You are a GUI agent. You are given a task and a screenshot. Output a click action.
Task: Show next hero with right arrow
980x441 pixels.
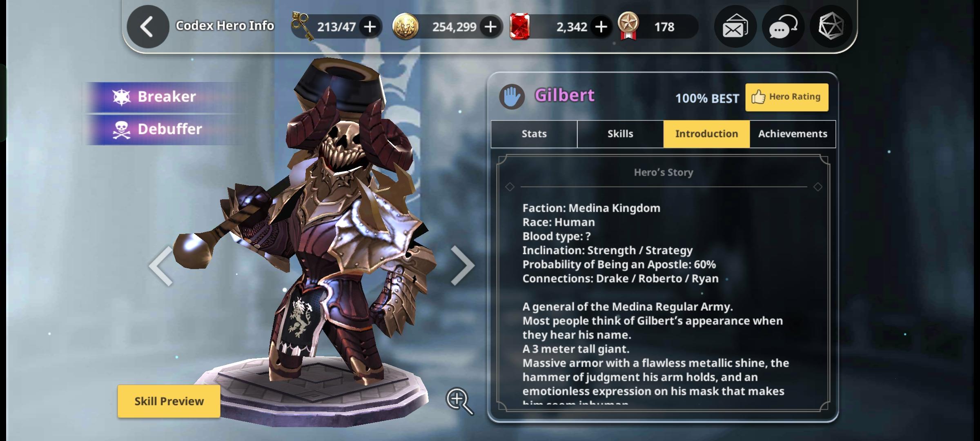463,266
